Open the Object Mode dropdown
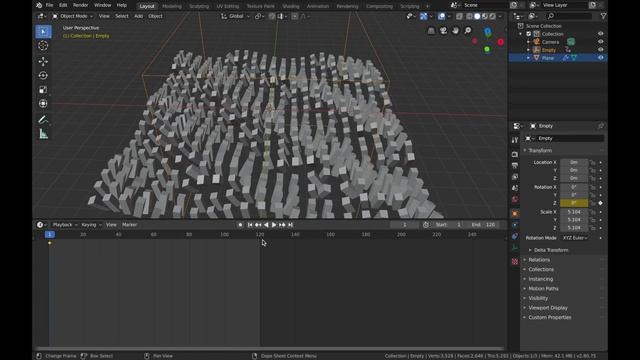Viewport: 640px width, 360px height. (73, 16)
